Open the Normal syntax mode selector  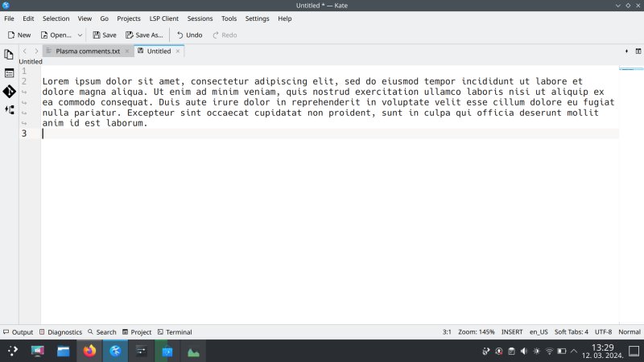tap(630, 332)
